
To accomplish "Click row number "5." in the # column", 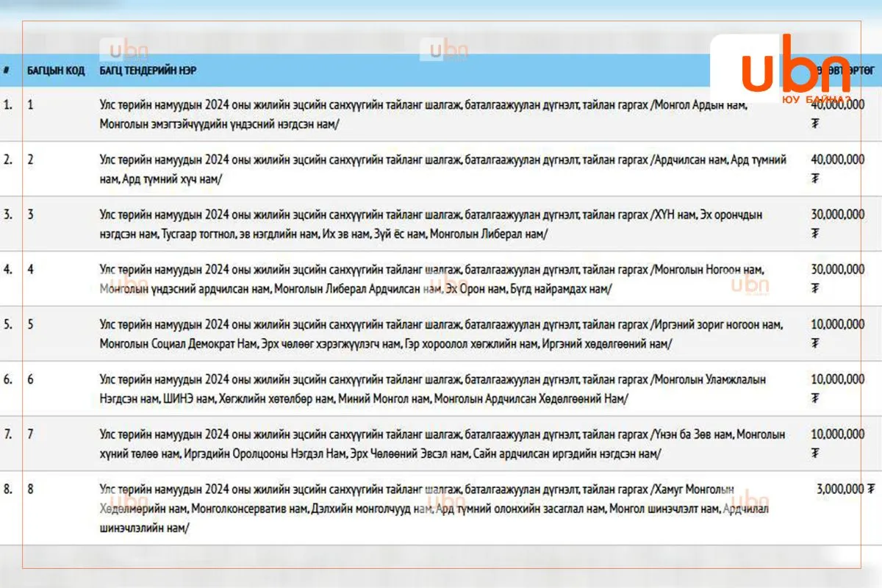I will (x=8, y=324).
